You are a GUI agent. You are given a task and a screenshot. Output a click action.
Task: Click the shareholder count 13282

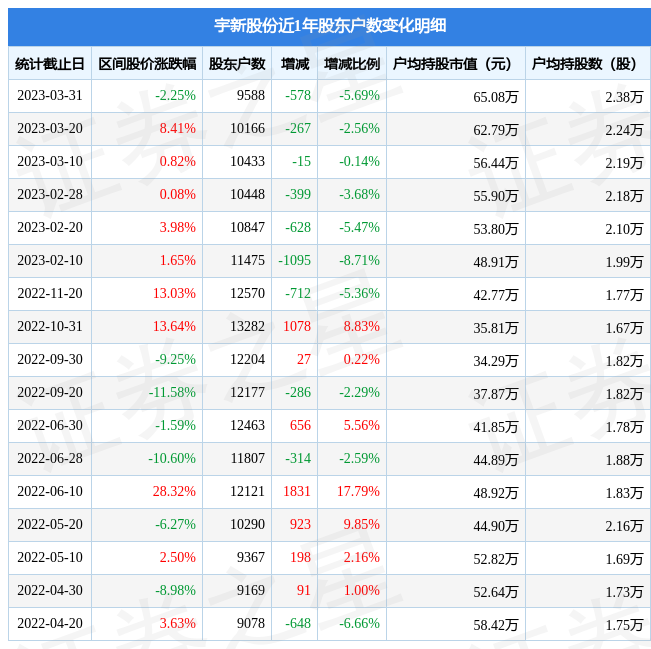click(247, 326)
